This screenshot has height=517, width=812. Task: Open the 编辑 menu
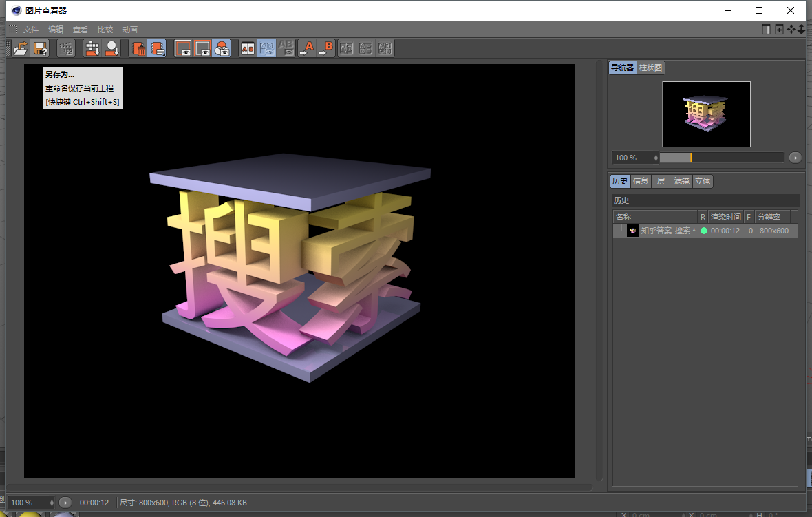[x=56, y=30]
